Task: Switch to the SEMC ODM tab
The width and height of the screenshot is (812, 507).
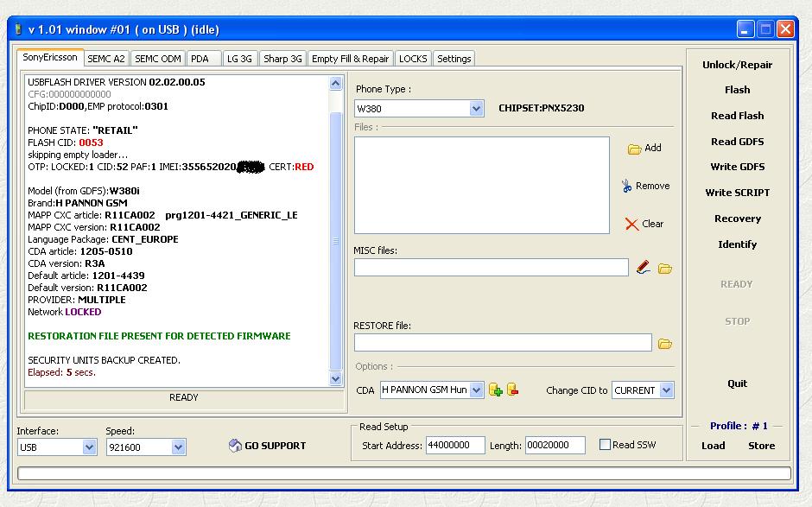Action: [x=158, y=59]
